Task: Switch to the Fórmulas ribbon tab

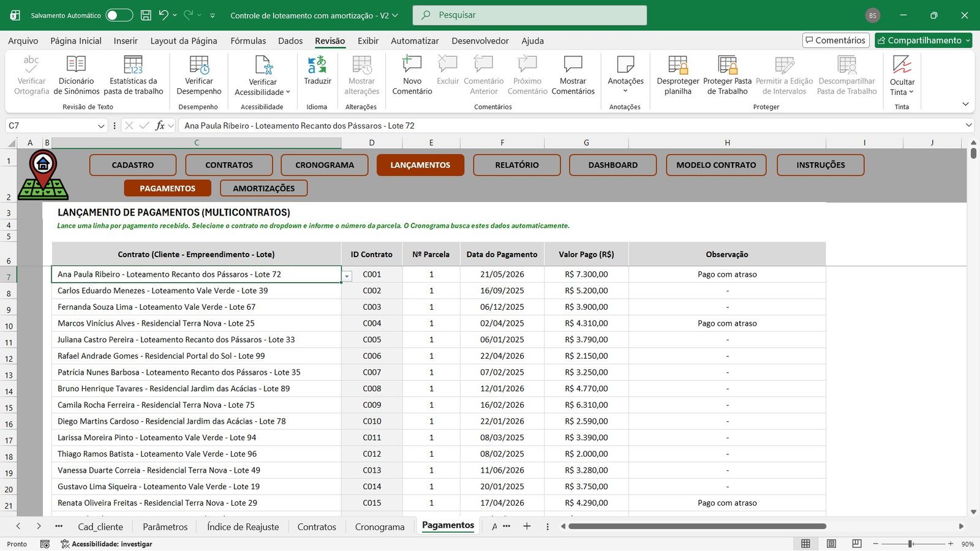Action: (x=248, y=40)
